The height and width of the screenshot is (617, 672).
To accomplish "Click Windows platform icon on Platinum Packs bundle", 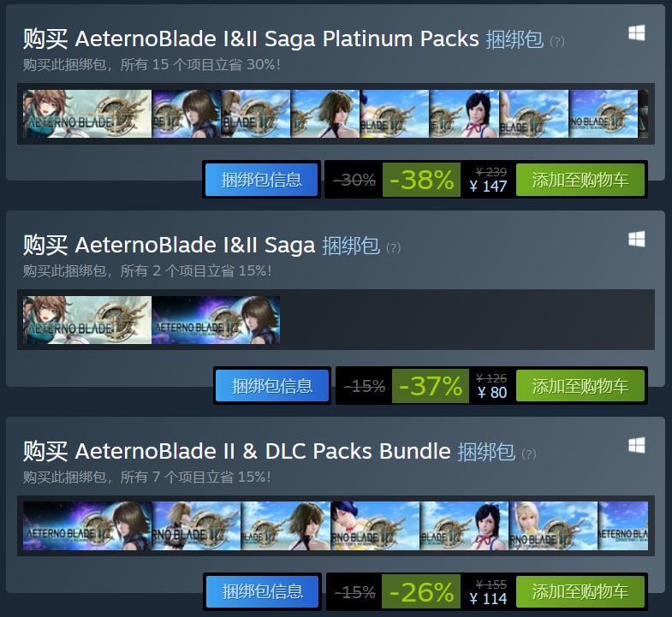I will coord(636,33).
